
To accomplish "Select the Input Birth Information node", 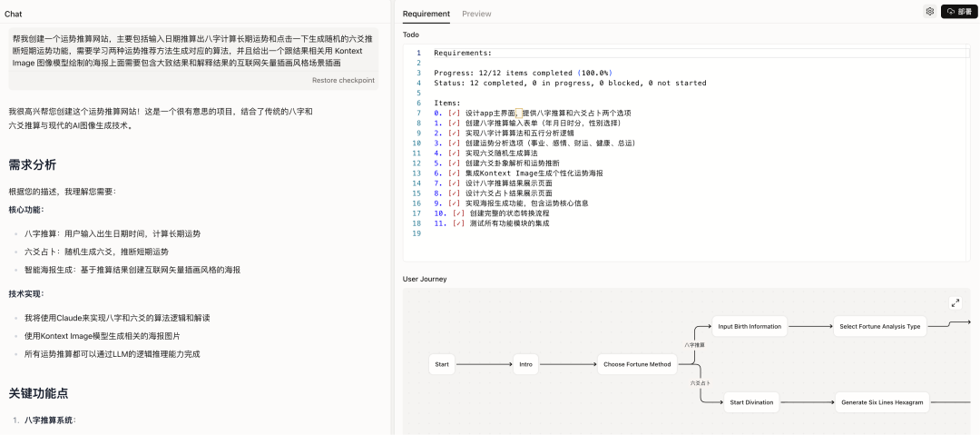I will pos(750,326).
